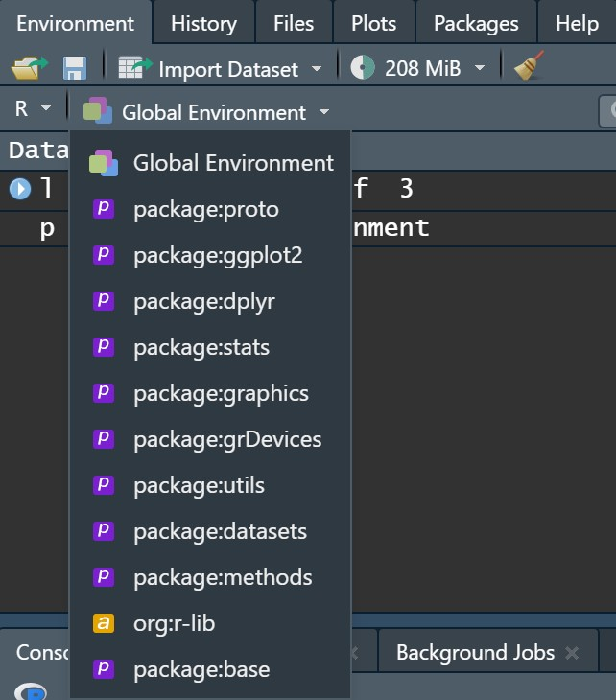Image resolution: width=616 pixels, height=700 pixels.
Task: Select package:stats in environment list
Action: click(x=210, y=347)
